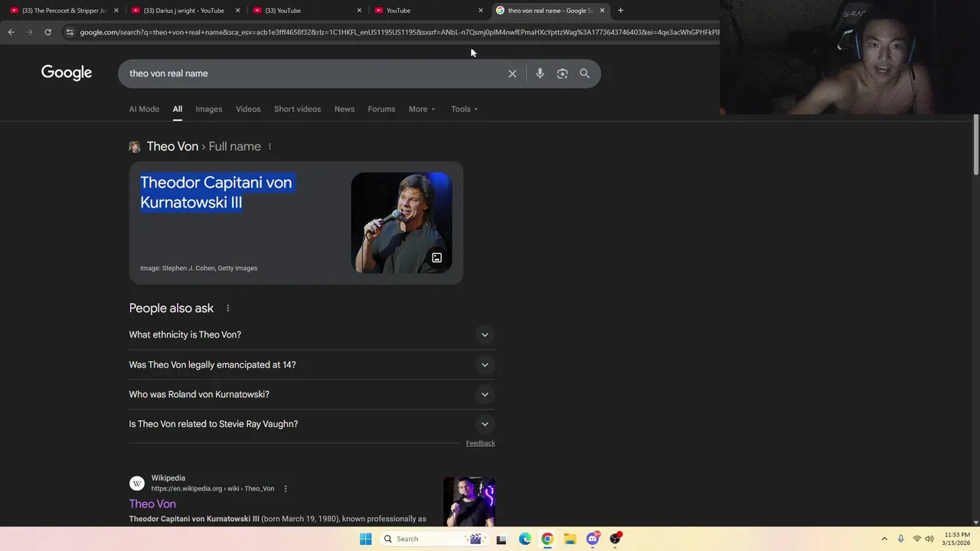Submit search with the magnifier icon
The image size is (980, 551).
click(x=585, y=73)
